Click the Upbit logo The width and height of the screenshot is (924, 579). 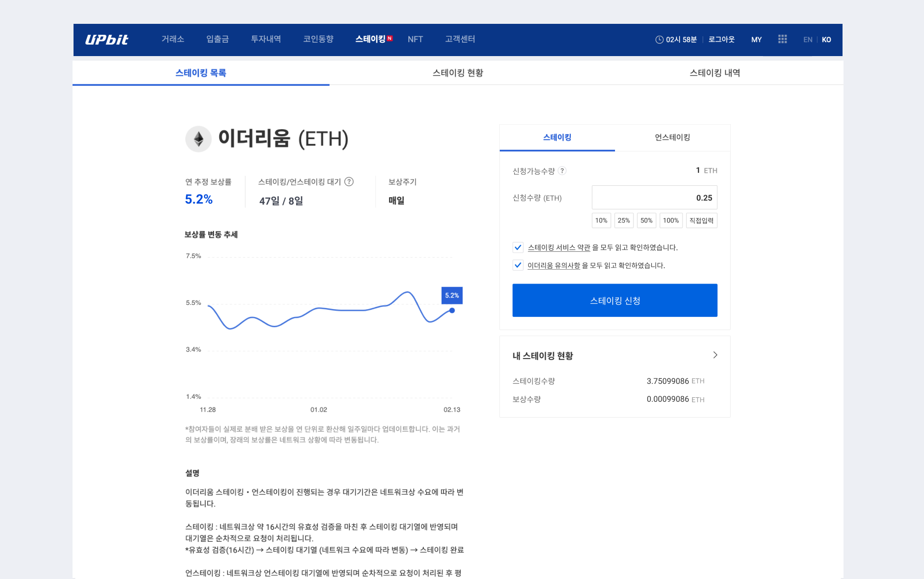(x=106, y=40)
